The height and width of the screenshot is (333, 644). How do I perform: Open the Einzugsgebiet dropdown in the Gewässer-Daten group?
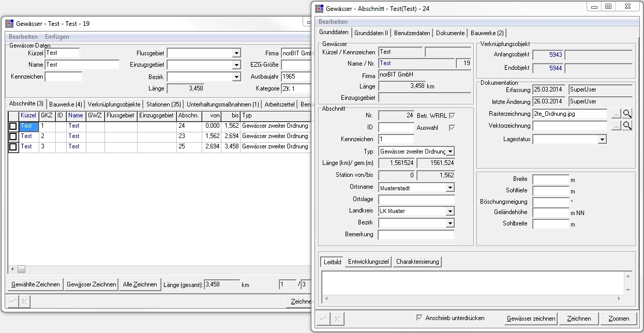pyautogui.click(x=236, y=65)
